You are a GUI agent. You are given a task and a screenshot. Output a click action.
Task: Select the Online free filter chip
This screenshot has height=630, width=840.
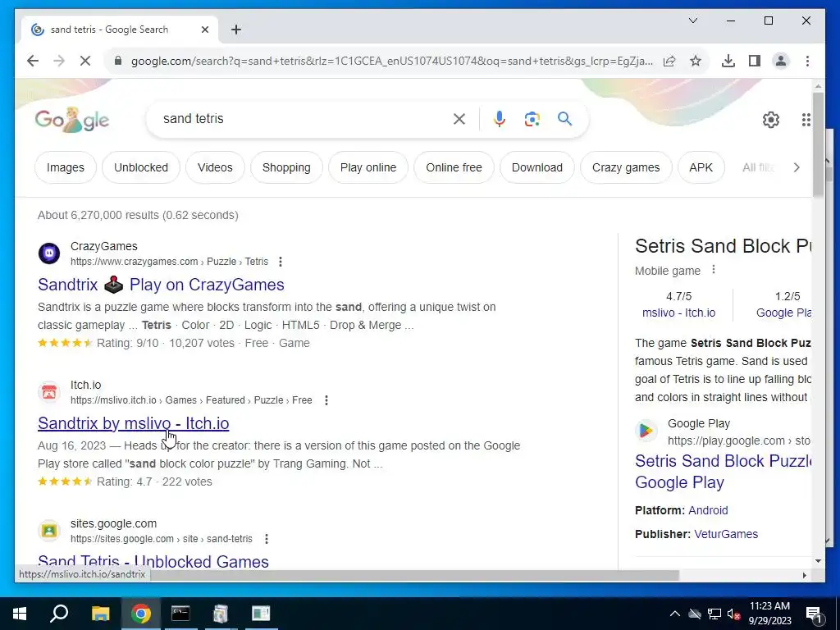[x=454, y=167]
